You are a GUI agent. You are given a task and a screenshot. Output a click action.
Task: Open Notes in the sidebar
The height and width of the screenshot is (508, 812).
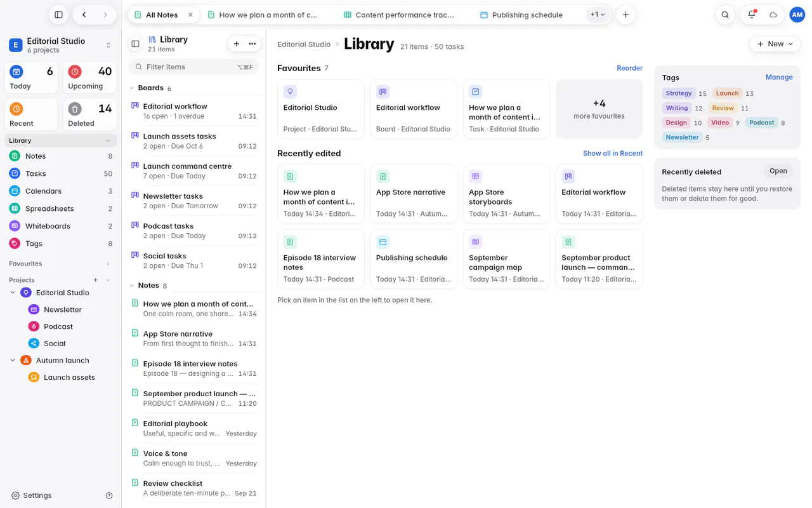click(x=61, y=156)
